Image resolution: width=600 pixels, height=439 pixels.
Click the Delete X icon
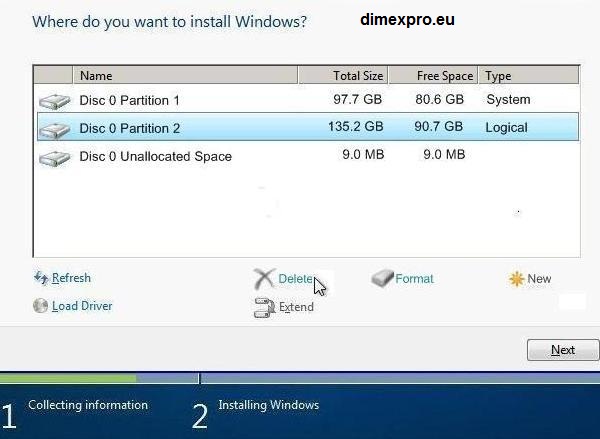tap(264, 279)
